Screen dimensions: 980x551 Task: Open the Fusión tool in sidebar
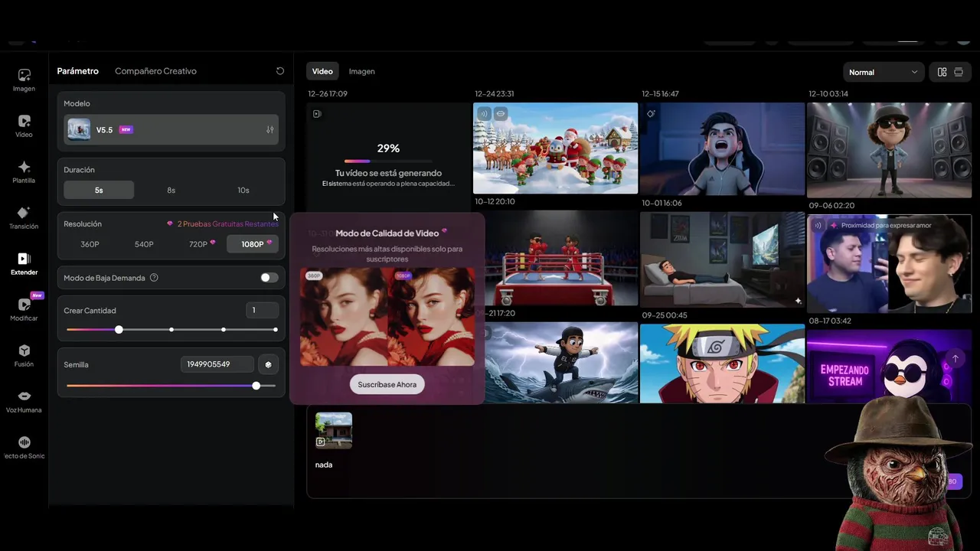point(24,355)
